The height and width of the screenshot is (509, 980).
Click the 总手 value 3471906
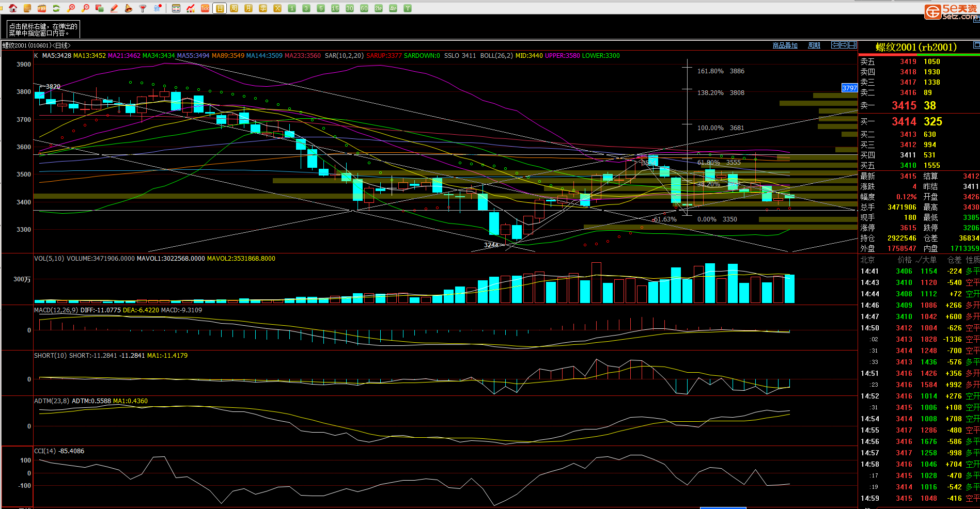click(x=902, y=207)
